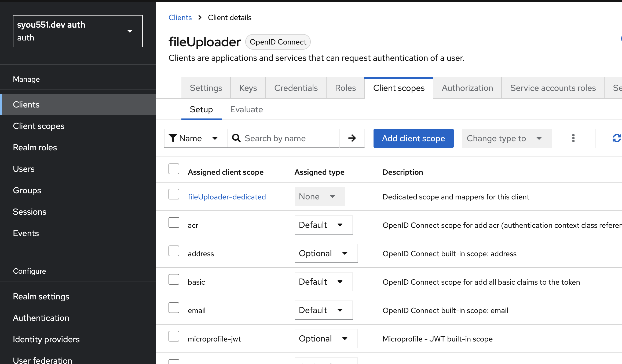
Task: Tick the microprofile-jwt checkbox
Action: (174, 336)
